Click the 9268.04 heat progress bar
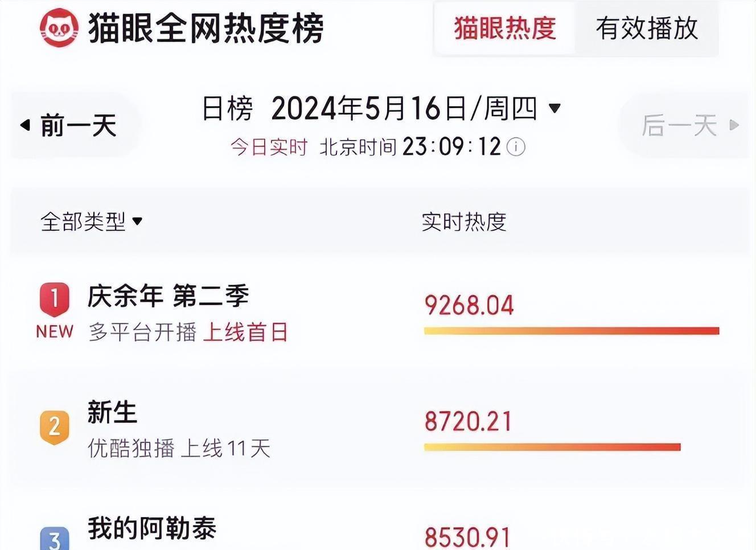 pos(572,331)
